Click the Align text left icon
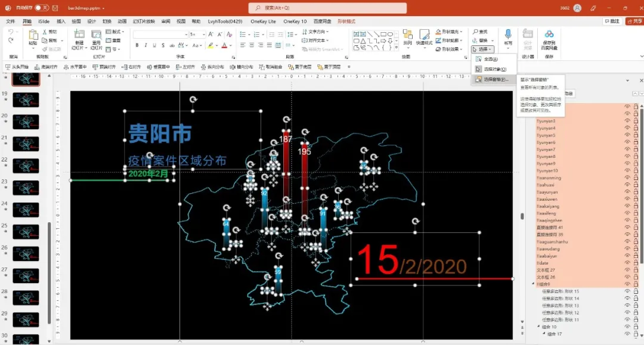This screenshot has width=644, height=345. [243, 45]
